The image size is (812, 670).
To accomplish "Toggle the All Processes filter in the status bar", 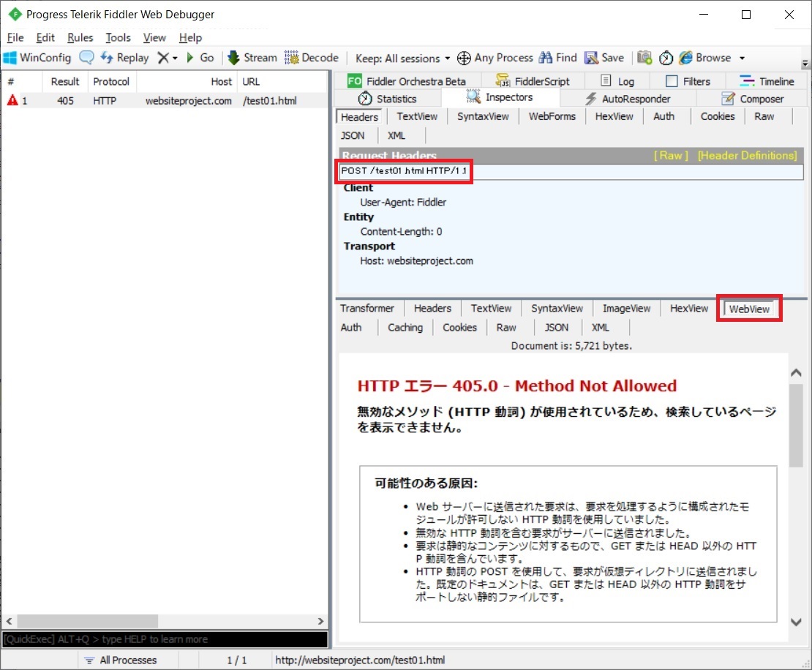I will pyautogui.click(x=120, y=660).
